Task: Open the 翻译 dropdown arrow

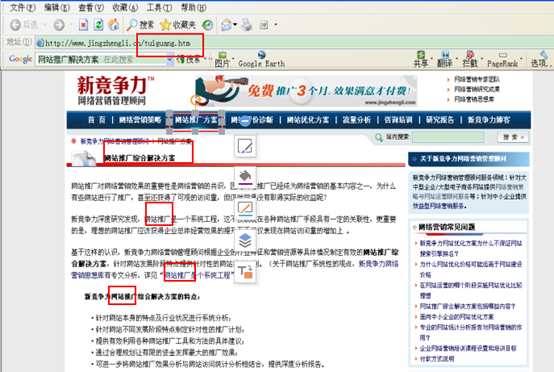Action: 456,59
